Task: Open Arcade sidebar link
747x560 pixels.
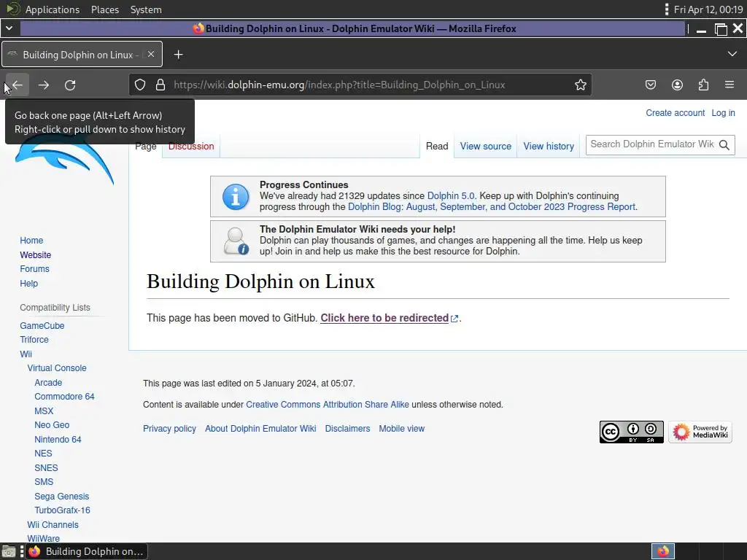Action: click(x=48, y=382)
